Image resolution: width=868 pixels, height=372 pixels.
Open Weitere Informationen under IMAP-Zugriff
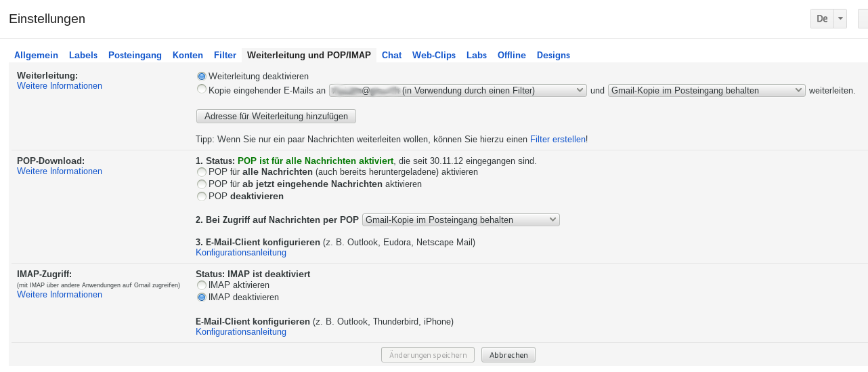60,295
